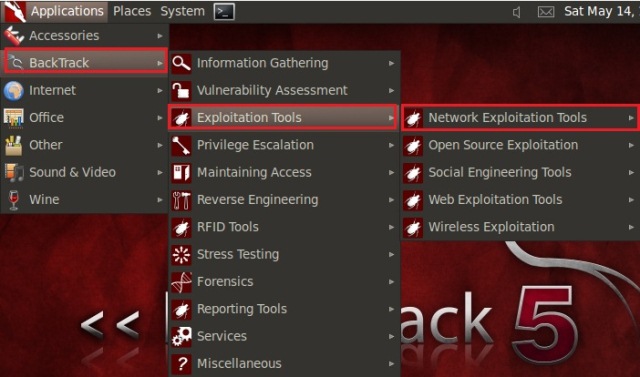640x377 pixels.
Task: Click the DNA helix Forensics icon
Action: [x=181, y=282]
